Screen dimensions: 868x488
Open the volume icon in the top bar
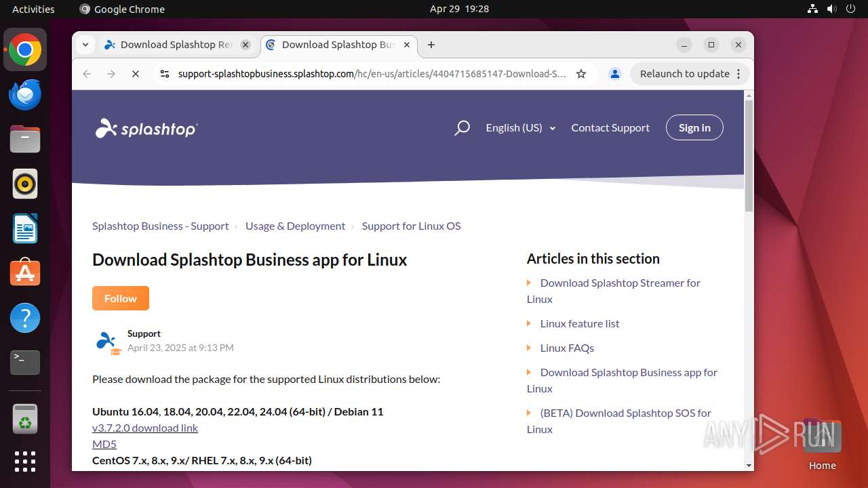pyautogui.click(x=831, y=9)
